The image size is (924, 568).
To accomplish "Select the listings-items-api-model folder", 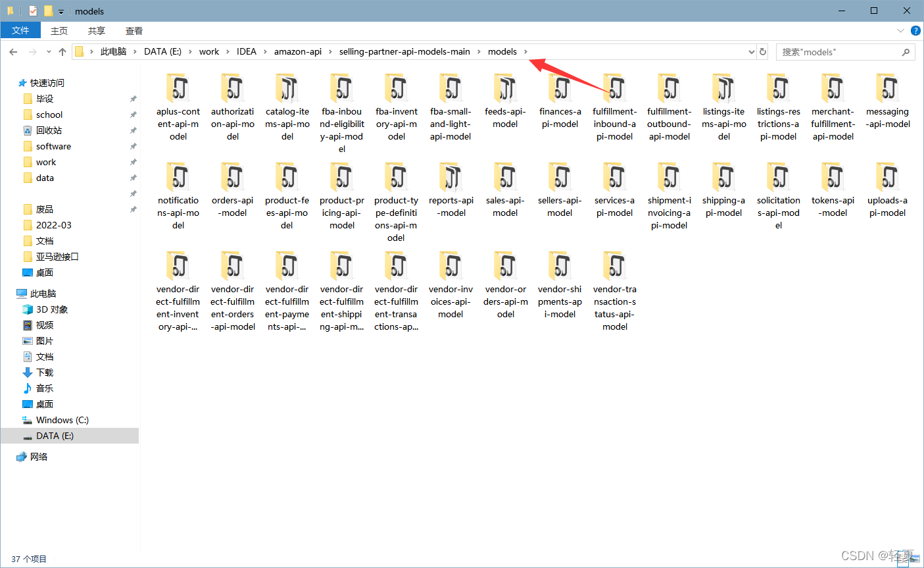I will 724,107.
